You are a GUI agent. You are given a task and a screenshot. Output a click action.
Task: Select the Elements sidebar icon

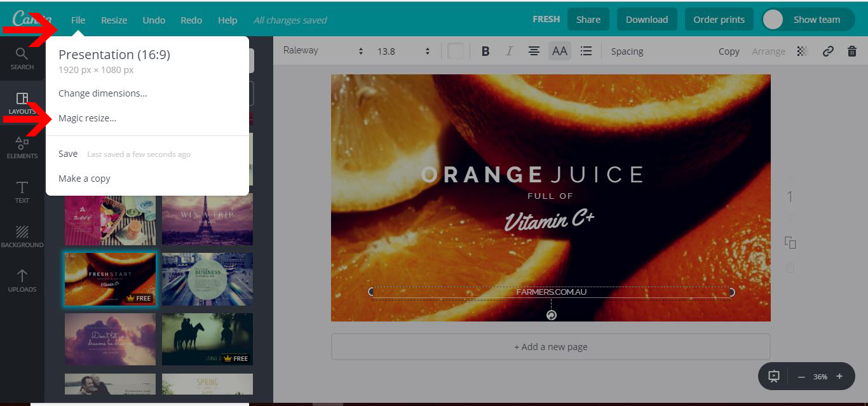(x=22, y=146)
